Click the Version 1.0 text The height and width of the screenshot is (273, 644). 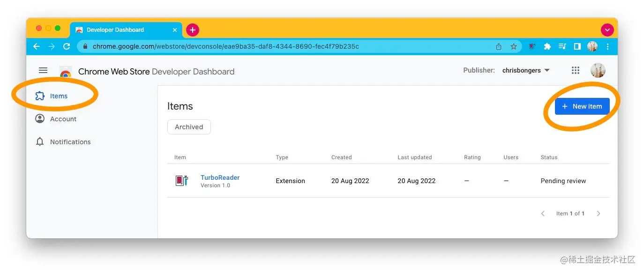pos(215,185)
